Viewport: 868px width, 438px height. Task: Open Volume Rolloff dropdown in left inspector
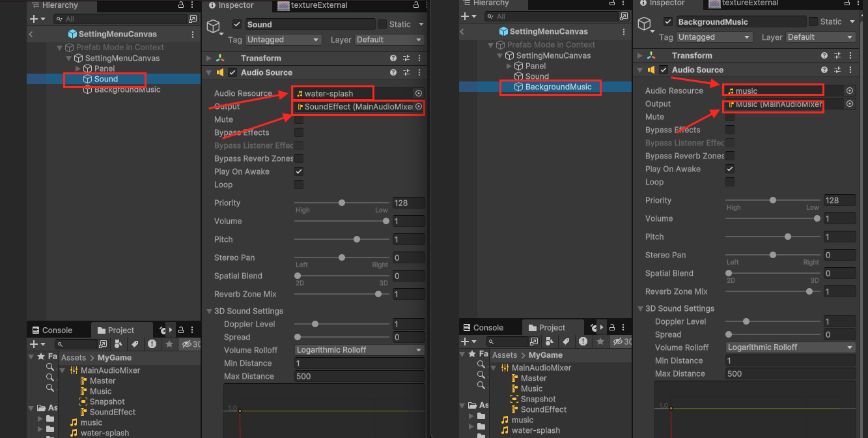click(x=359, y=350)
